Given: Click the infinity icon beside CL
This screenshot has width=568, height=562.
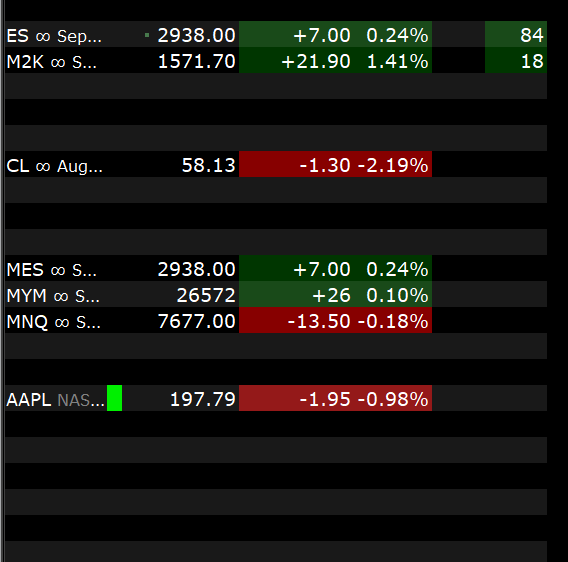Looking at the screenshot, I should click(43, 166).
